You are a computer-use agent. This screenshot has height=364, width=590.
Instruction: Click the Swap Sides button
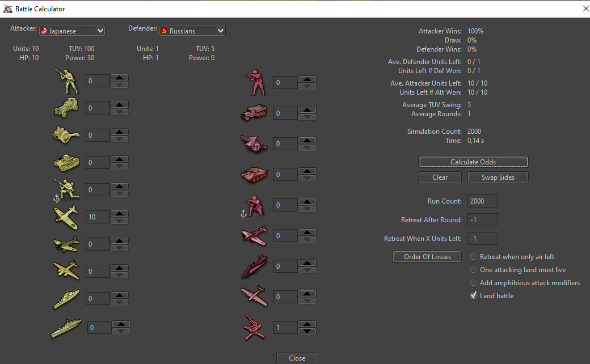[498, 177]
